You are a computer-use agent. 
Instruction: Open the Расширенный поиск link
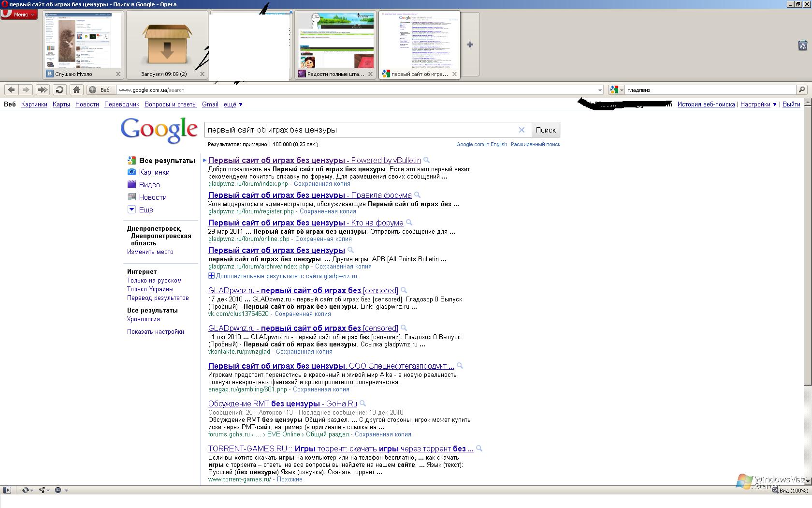point(536,144)
